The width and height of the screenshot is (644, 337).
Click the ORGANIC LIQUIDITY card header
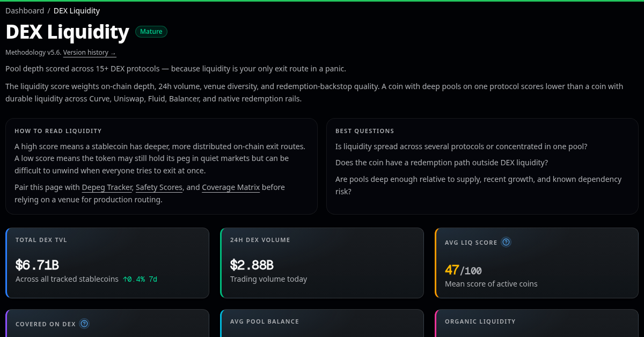(x=480, y=321)
